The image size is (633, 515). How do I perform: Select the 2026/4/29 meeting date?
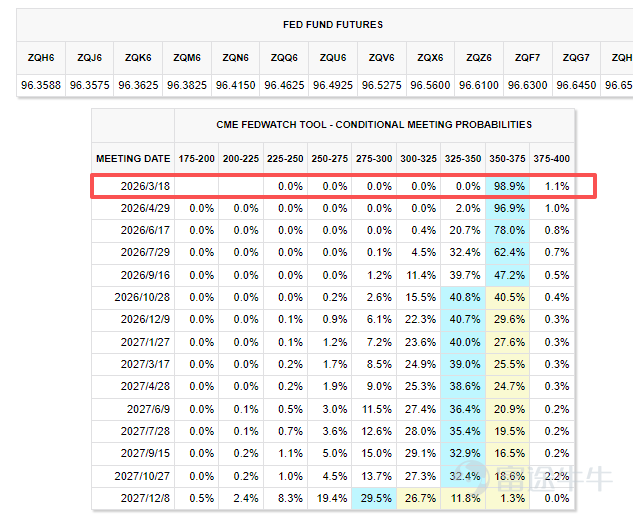tap(145, 208)
